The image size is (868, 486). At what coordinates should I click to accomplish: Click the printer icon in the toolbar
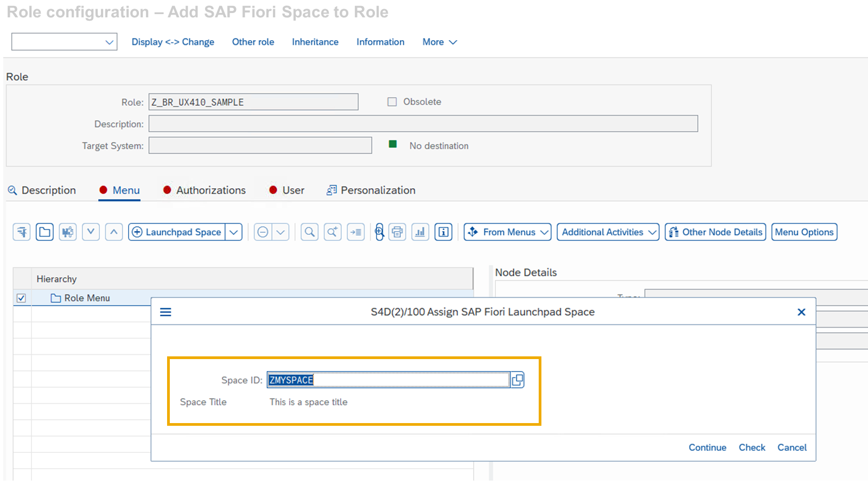(397, 232)
